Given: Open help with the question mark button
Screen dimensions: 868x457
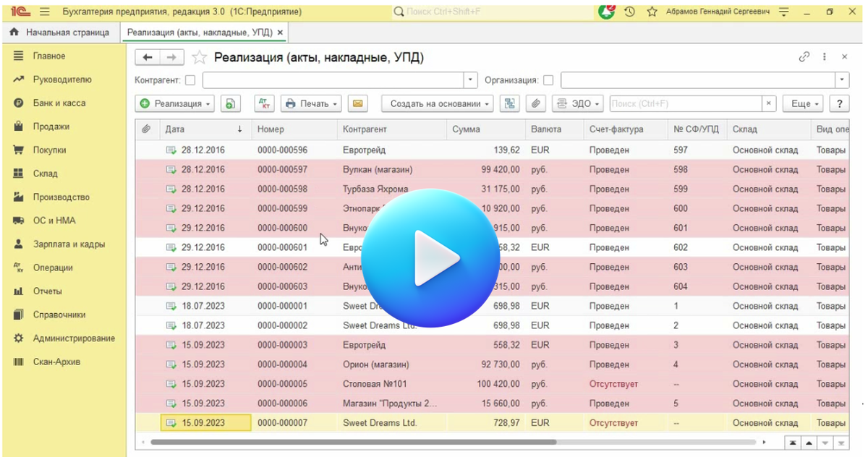Looking at the screenshot, I should coord(839,103).
